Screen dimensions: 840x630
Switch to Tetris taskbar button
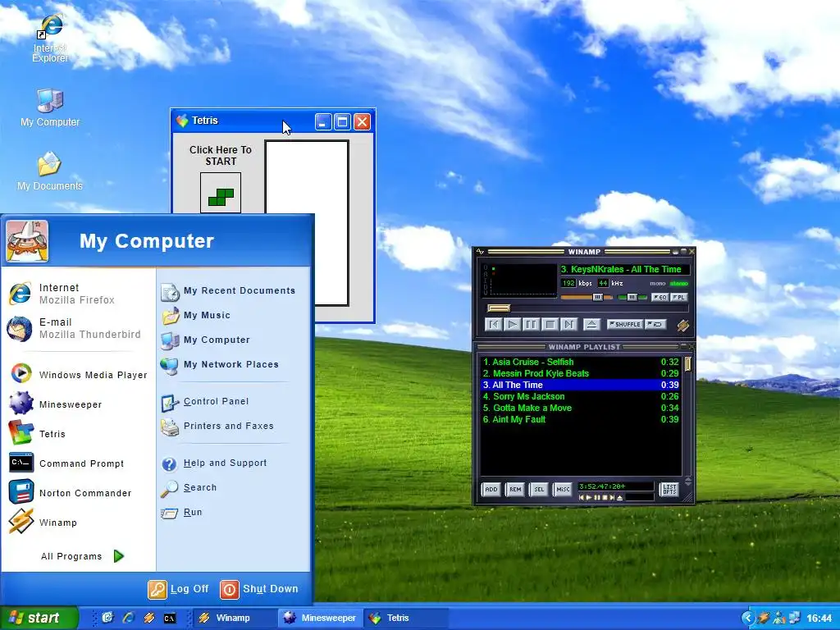[x=406, y=618]
